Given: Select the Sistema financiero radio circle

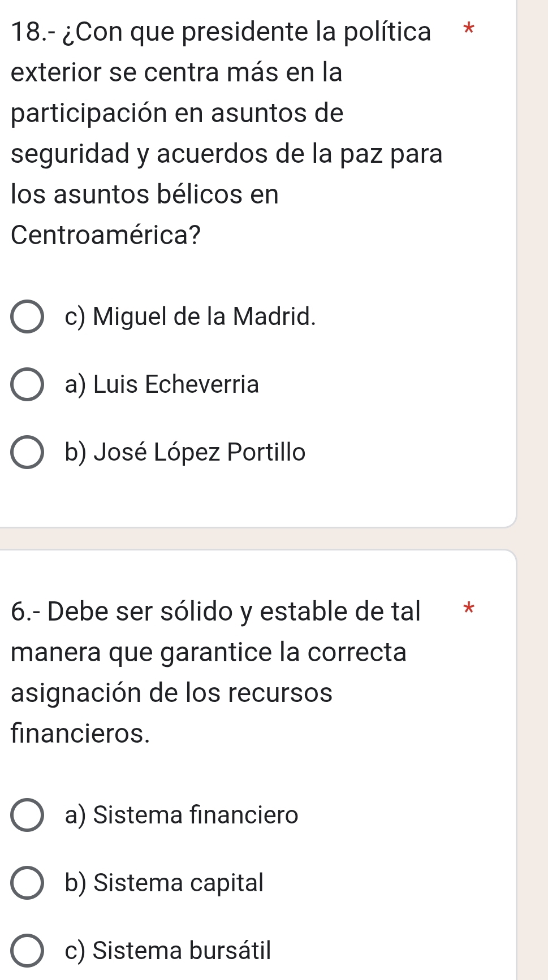Looking at the screenshot, I should [27, 815].
